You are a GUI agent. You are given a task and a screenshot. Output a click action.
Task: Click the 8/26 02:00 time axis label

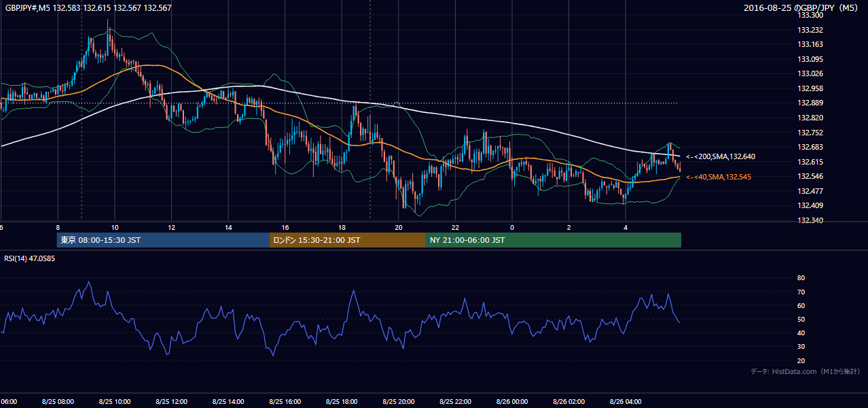(568, 402)
